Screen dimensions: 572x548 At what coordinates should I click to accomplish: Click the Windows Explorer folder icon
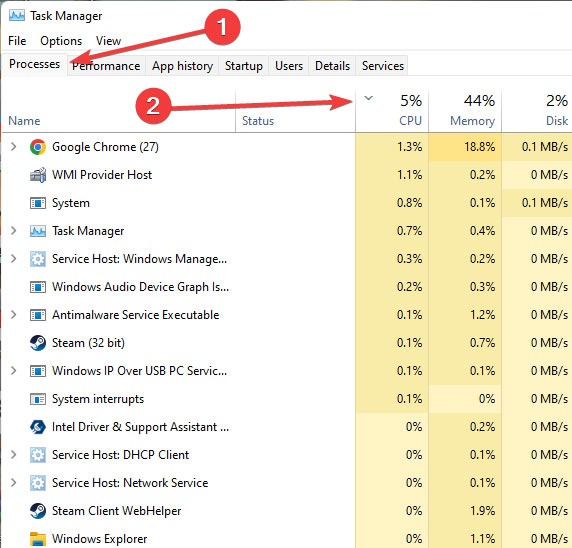[38, 539]
